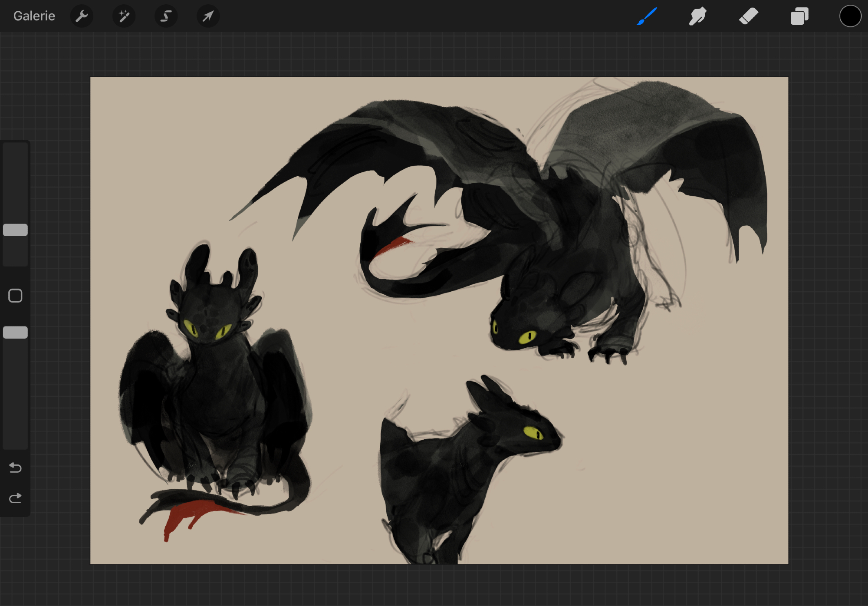Tap the Undo arrow
Screen dimensions: 868x606
coord(15,468)
